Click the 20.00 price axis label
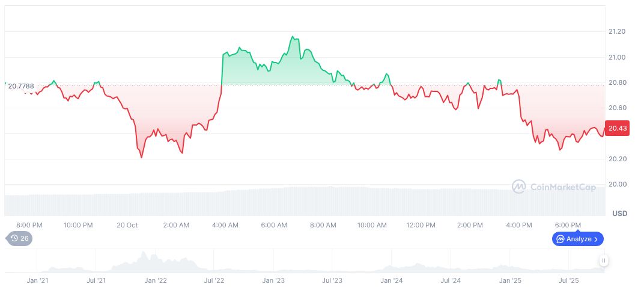Image resolution: width=644 pixels, height=287 pixels. (x=617, y=184)
